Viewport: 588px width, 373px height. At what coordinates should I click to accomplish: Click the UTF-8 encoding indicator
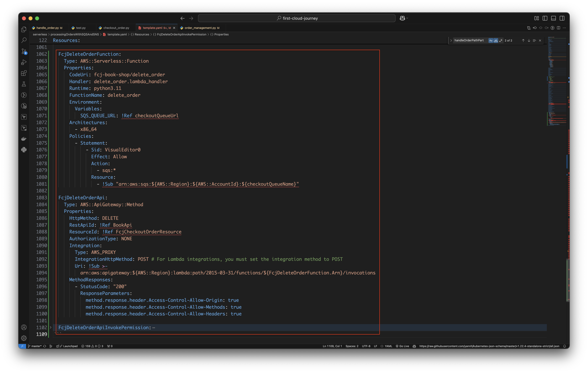click(x=366, y=346)
